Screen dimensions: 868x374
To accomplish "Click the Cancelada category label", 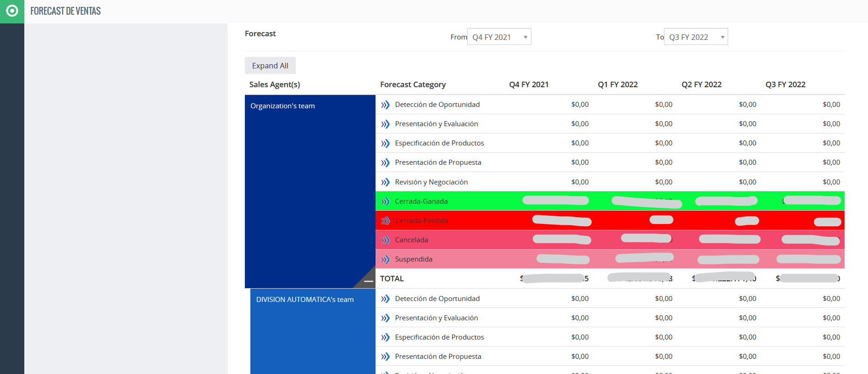I will click(411, 240).
